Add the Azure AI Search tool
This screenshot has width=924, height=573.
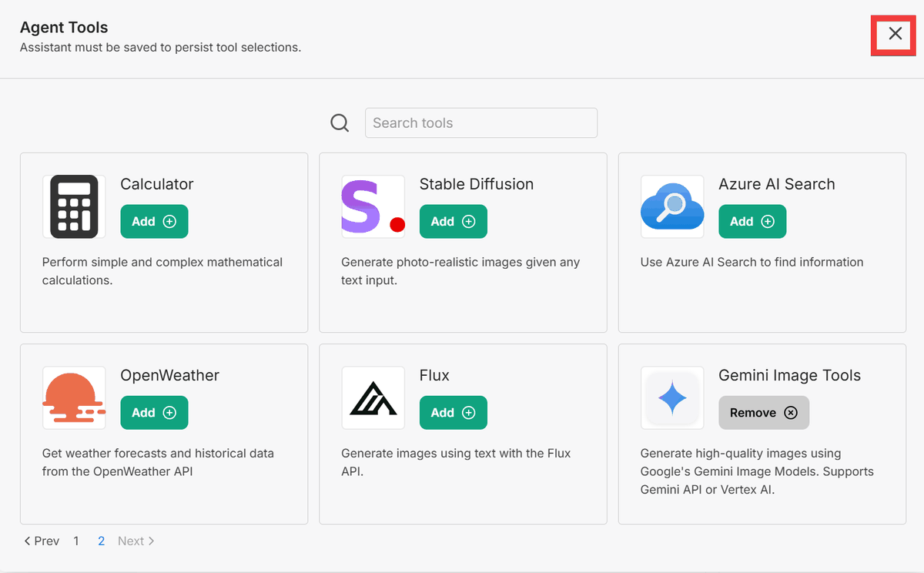click(752, 222)
